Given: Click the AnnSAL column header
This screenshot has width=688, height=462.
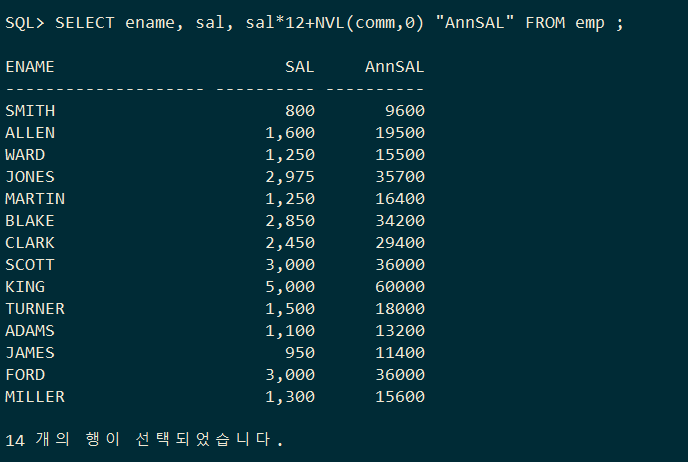Looking at the screenshot, I should pos(394,67).
